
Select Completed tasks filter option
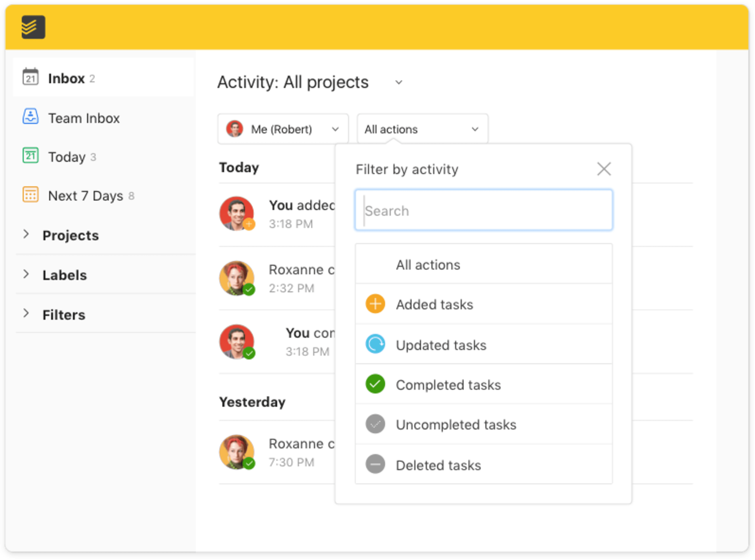(x=484, y=384)
